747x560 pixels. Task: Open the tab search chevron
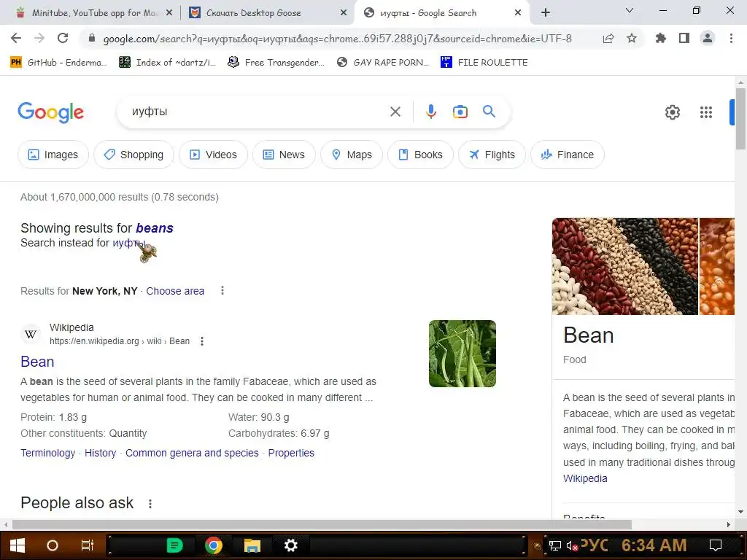pyautogui.click(x=630, y=10)
